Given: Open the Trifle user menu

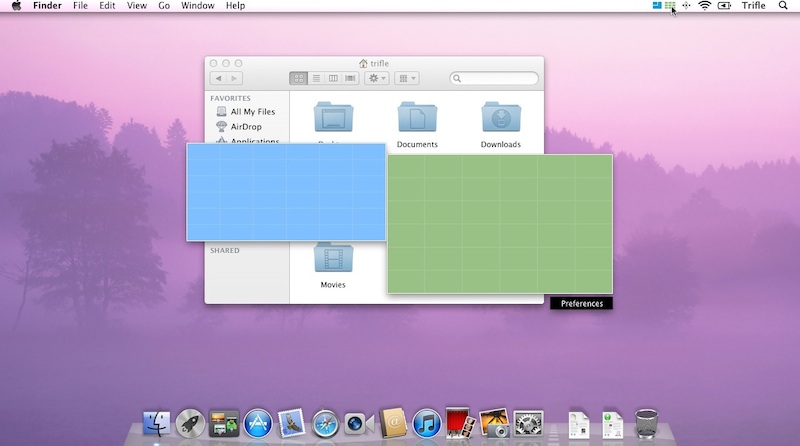Looking at the screenshot, I should pos(753,6).
